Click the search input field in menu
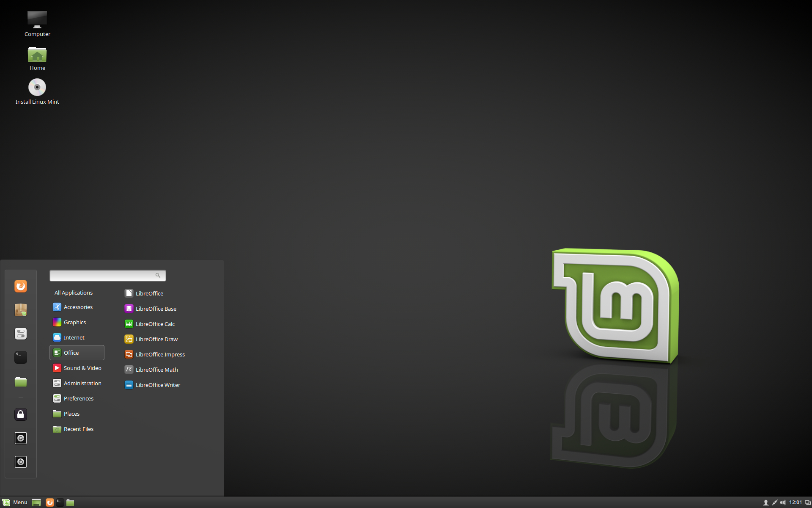 pos(107,275)
